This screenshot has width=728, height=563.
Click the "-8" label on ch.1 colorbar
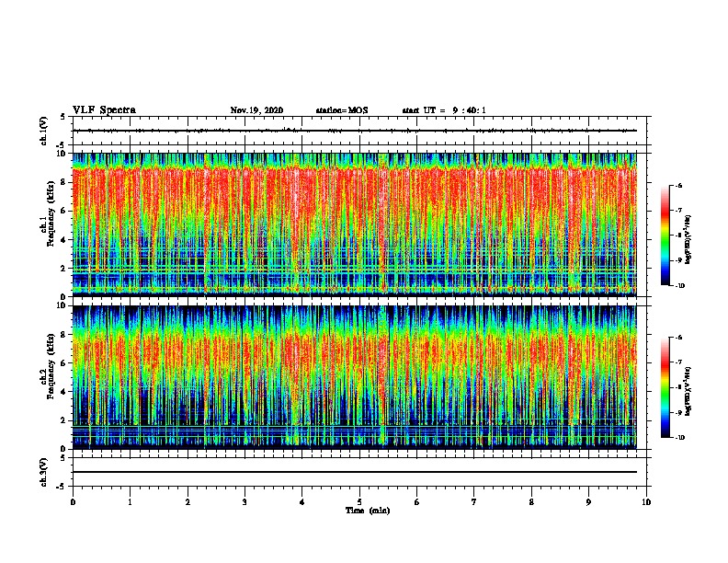[678, 236]
